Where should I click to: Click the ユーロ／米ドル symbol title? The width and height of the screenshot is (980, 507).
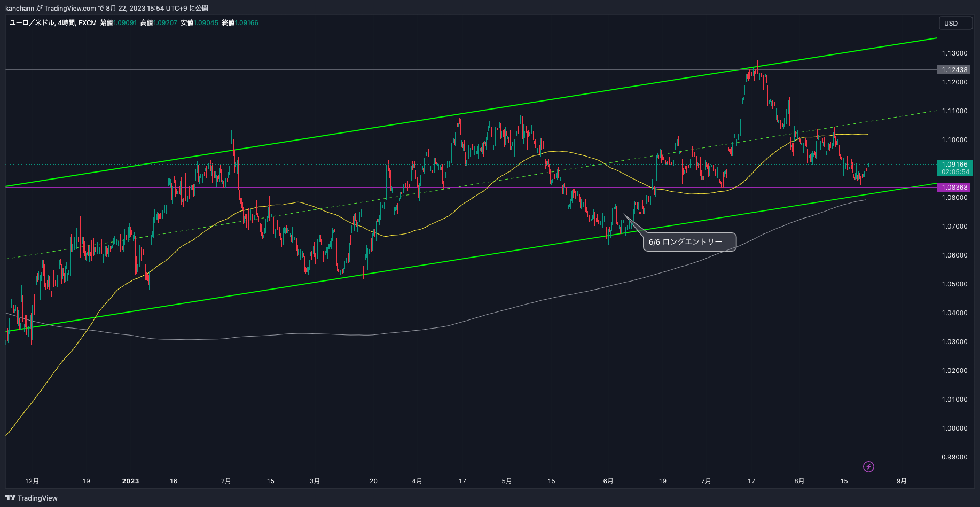[32, 23]
